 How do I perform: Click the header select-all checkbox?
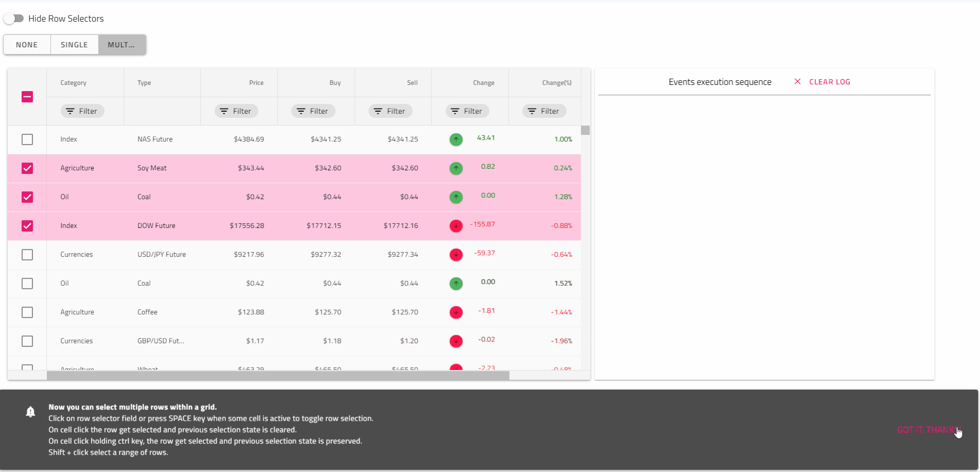(x=27, y=97)
